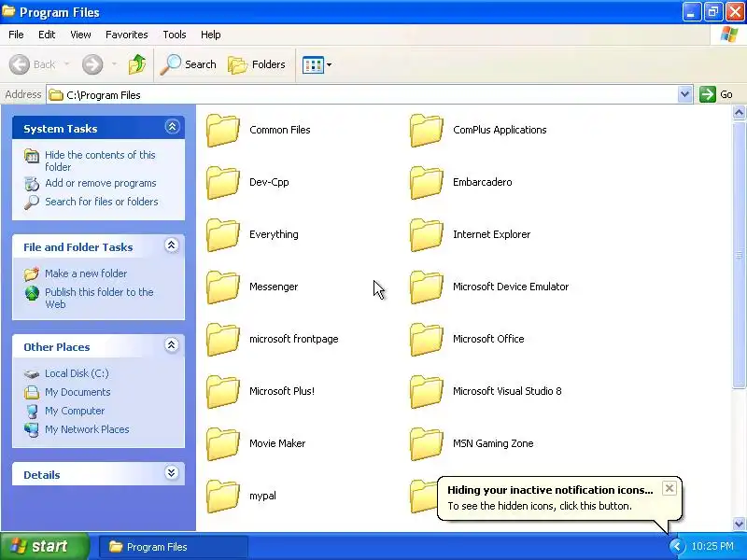The height and width of the screenshot is (560, 747).
Task: Click Publish this folder to the Web
Action: click(x=99, y=298)
